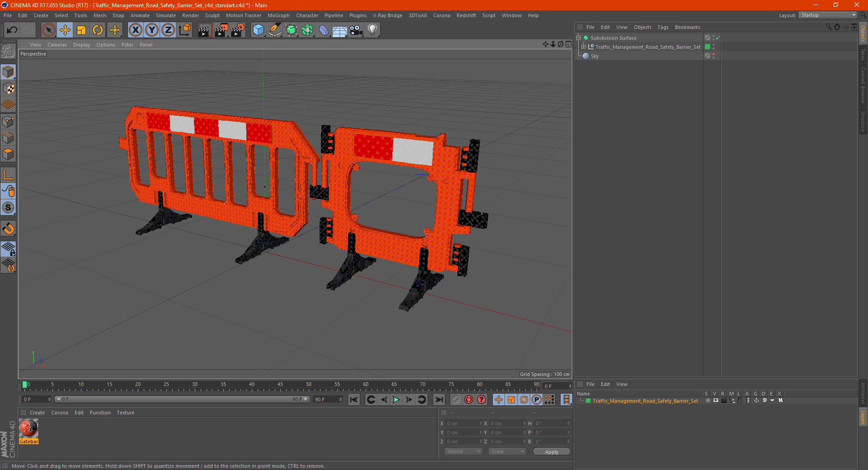Image resolution: width=868 pixels, height=470 pixels.
Task: Open the MoGraph menu
Action: coord(278,15)
